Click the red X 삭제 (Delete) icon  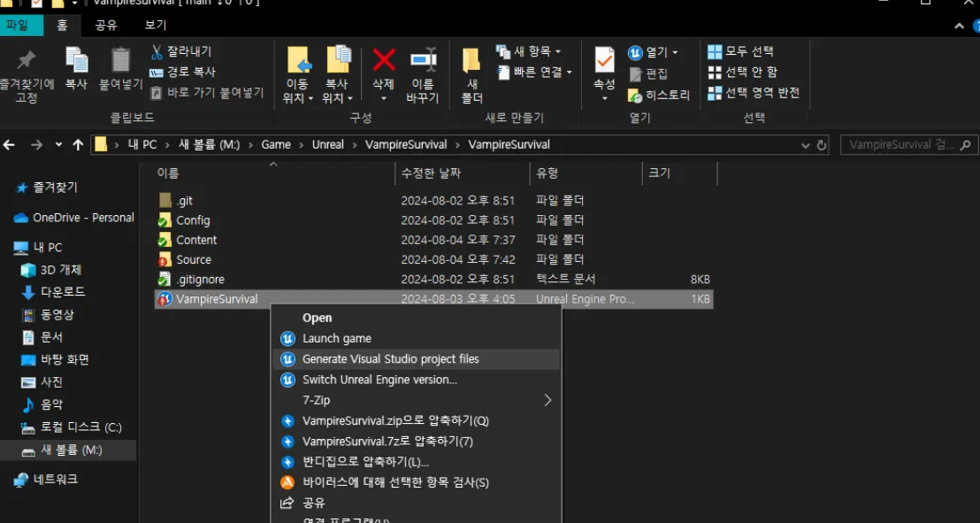383,60
